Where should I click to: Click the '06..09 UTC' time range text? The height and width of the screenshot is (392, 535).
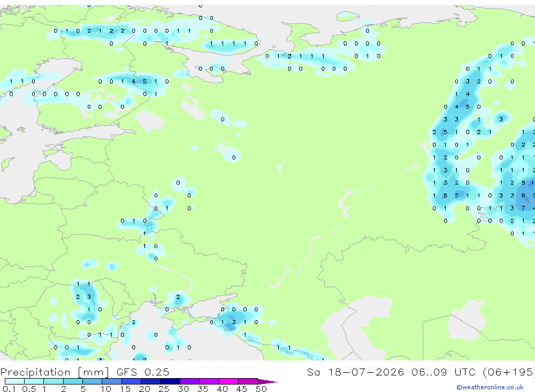443,372
